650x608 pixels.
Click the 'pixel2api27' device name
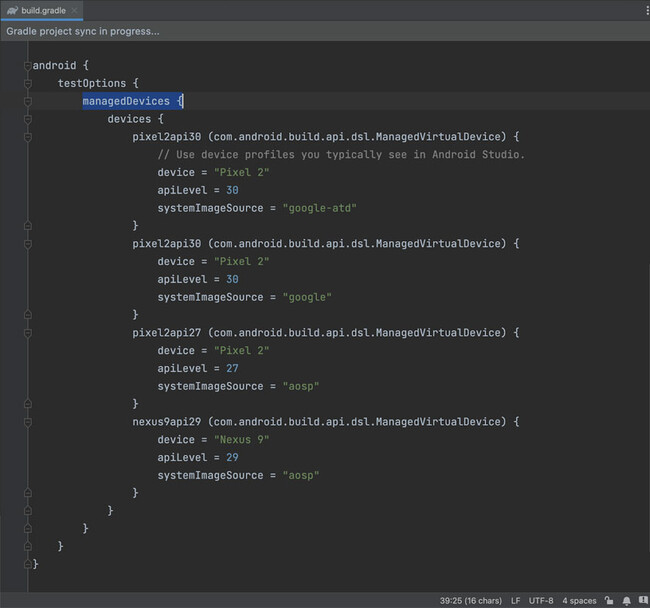167,333
